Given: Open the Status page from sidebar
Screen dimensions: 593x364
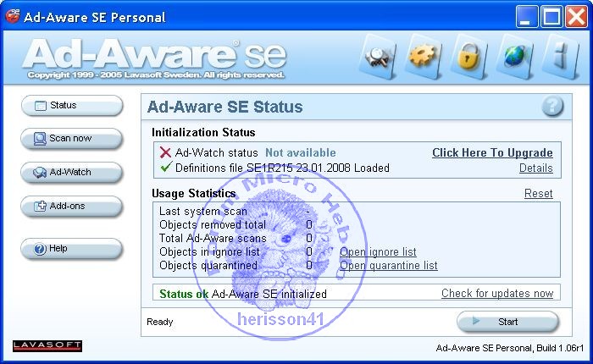Looking at the screenshot, I should (72, 106).
